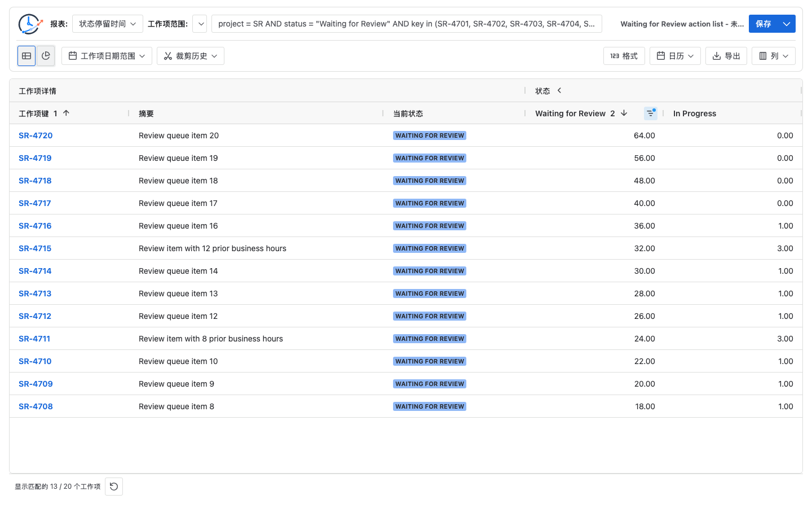Open the save options arrow dropdown
This screenshot has width=812, height=508.
[787, 24]
